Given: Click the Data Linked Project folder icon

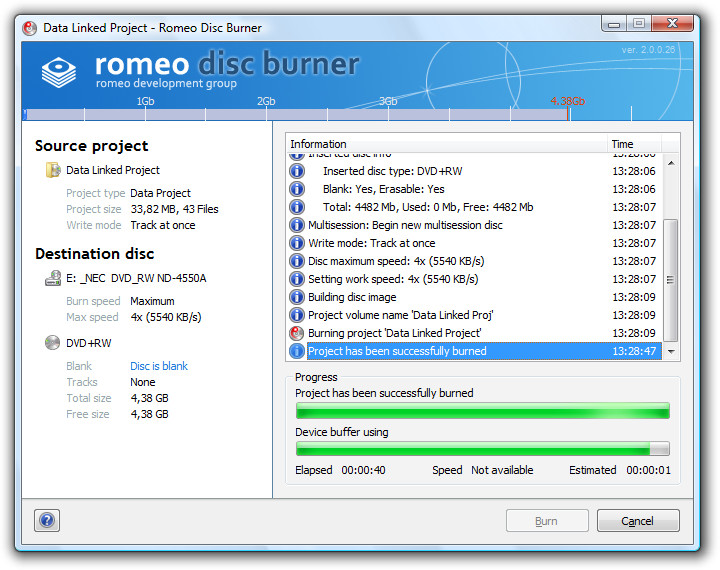Looking at the screenshot, I should [53, 170].
